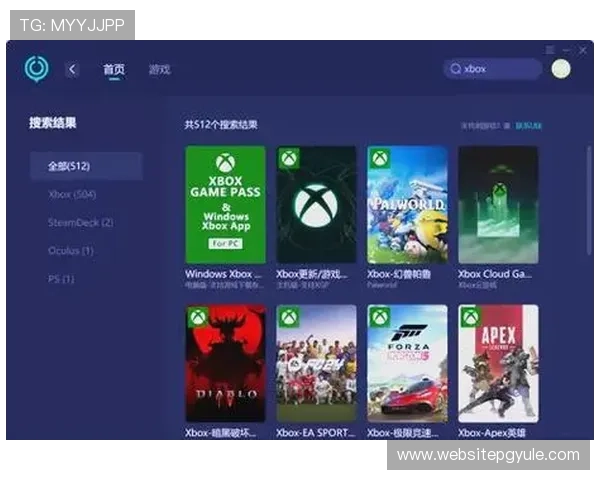Screen dimensions: 600x480
Task: Click the Xbox badge on FC24 cover
Action: [289, 317]
